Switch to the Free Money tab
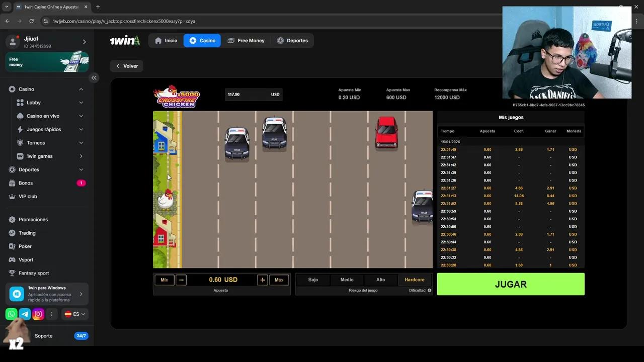 [246, 41]
